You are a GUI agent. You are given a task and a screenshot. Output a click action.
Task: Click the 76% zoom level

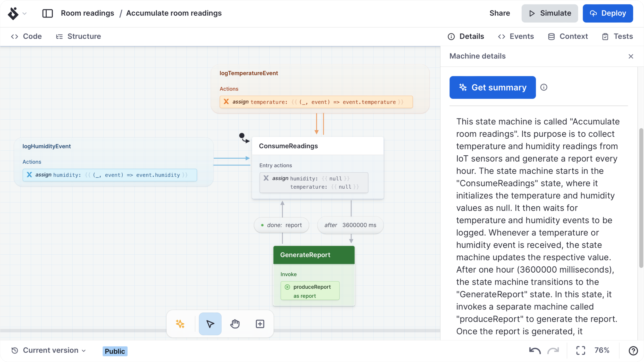click(602, 350)
